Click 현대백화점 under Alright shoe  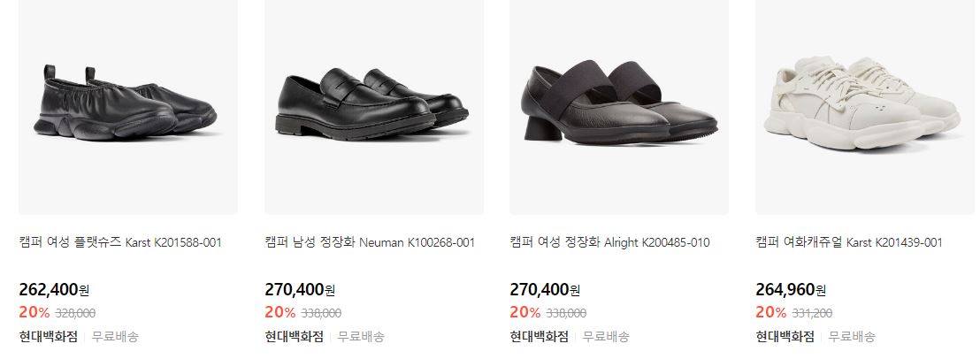(540, 337)
